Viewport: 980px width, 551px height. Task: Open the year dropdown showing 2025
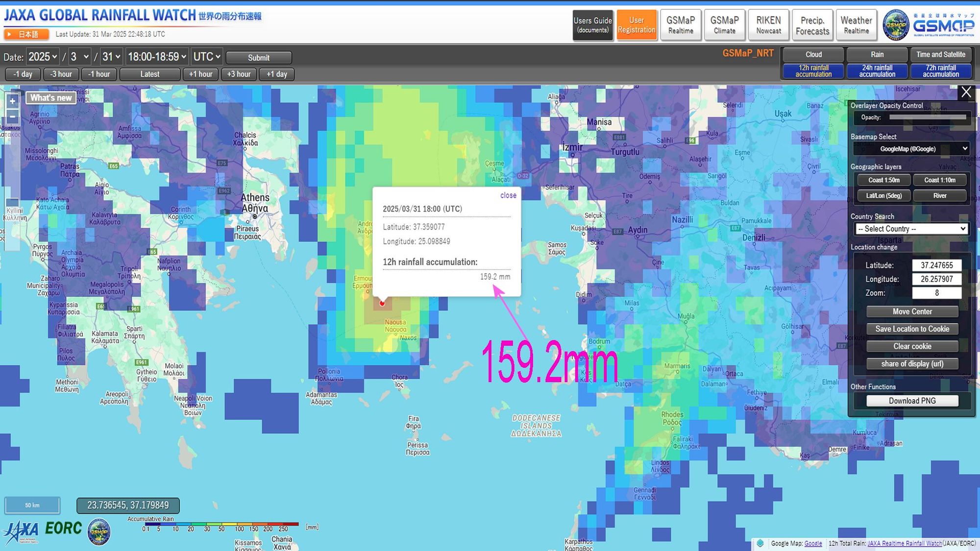click(x=43, y=57)
